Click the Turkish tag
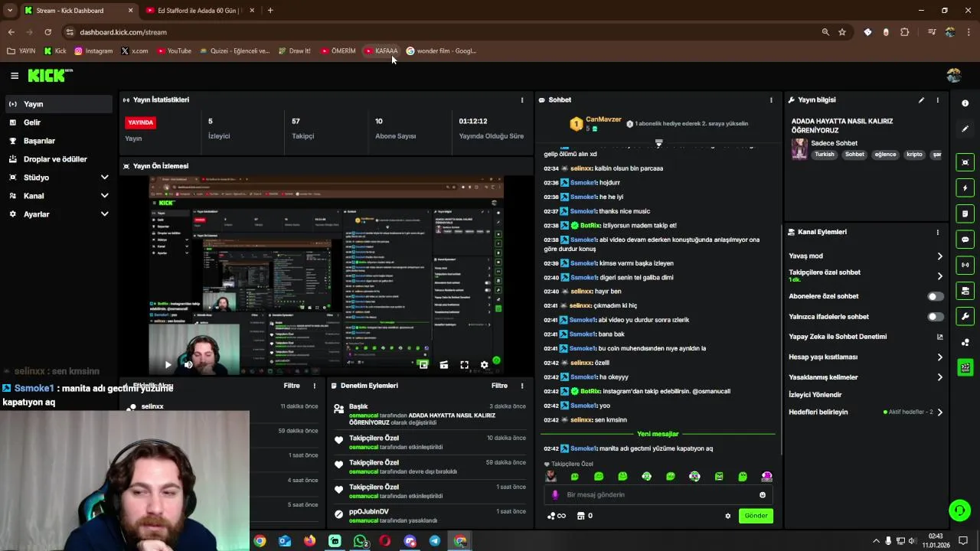 (x=825, y=155)
